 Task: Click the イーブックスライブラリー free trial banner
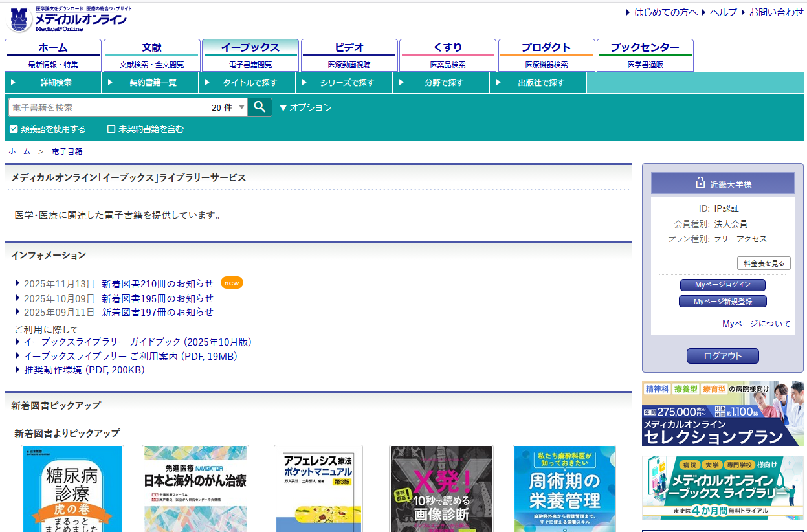(x=722, y=487)
